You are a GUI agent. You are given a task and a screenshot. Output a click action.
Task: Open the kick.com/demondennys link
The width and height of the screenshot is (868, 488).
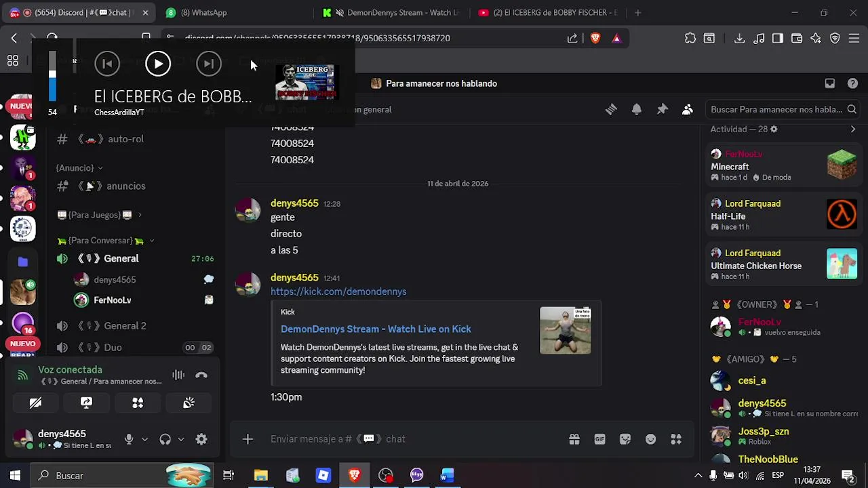click(x=338, y=291)
